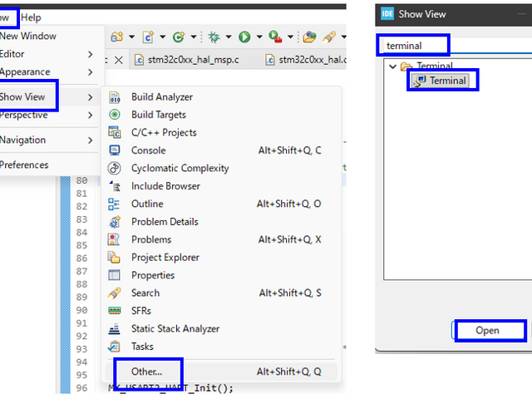Open Build Analyzer view from the submenu

(161, 97)
